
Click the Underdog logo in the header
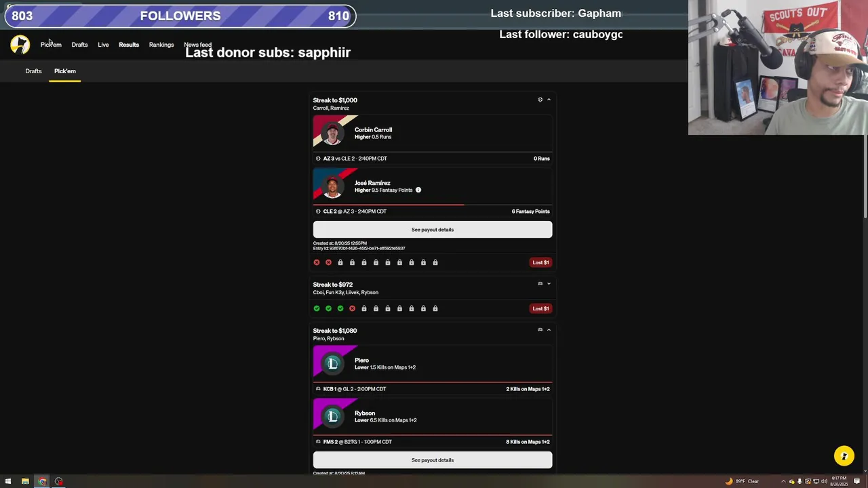click(x=20, y=45)
